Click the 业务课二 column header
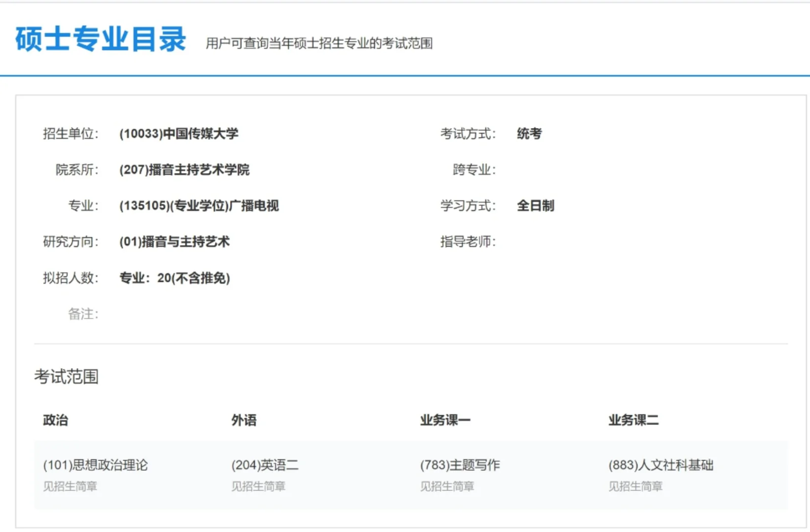 click(634, 420)
